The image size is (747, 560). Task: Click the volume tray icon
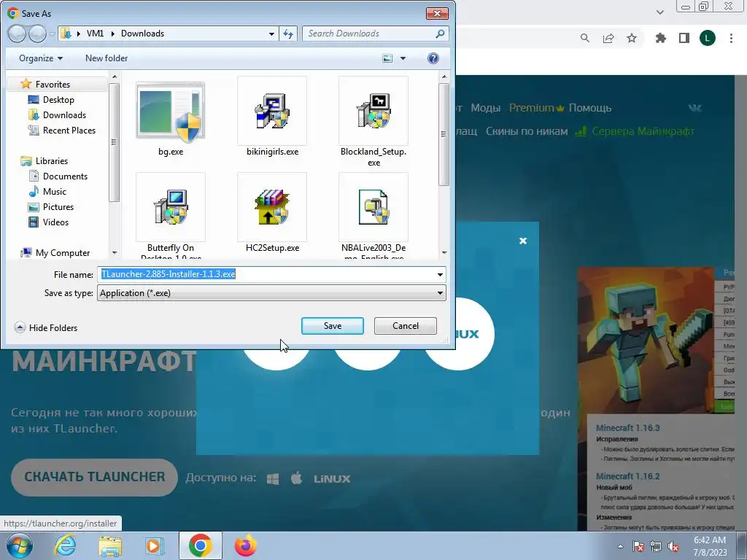673,546
